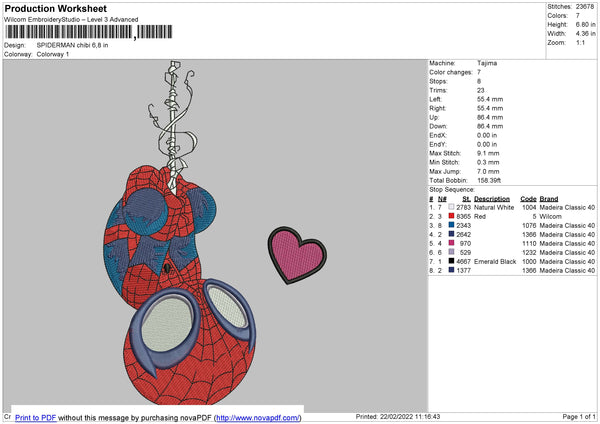
Task: Open the novapdf.com hyperlink
Action: tap(258, 417)
